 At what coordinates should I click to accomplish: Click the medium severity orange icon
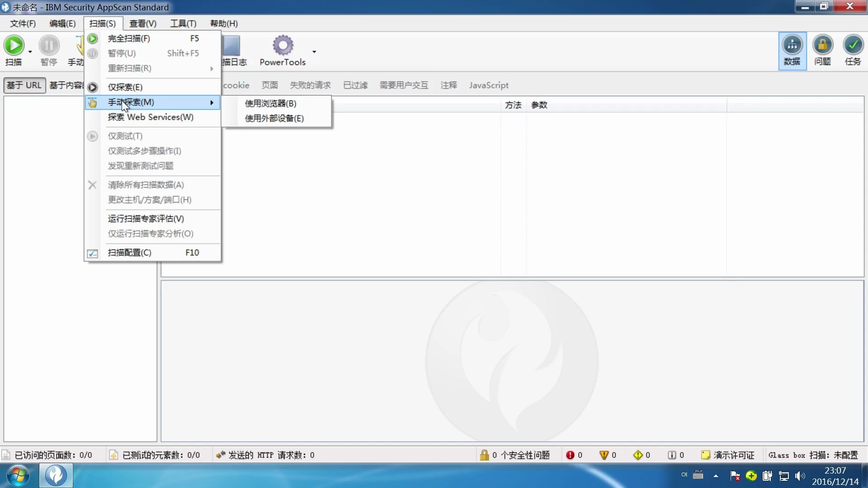pos(604,455)
